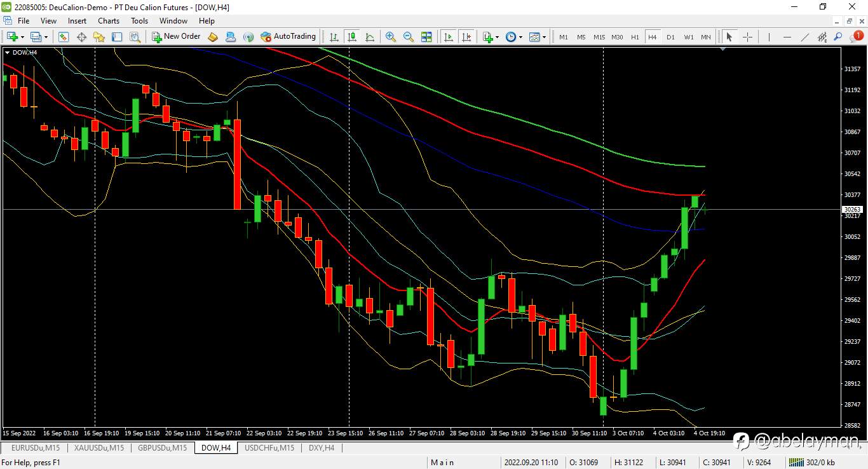Expand the new chart dropdown arrow
This screenshot has width=868, height=469.
22,37
